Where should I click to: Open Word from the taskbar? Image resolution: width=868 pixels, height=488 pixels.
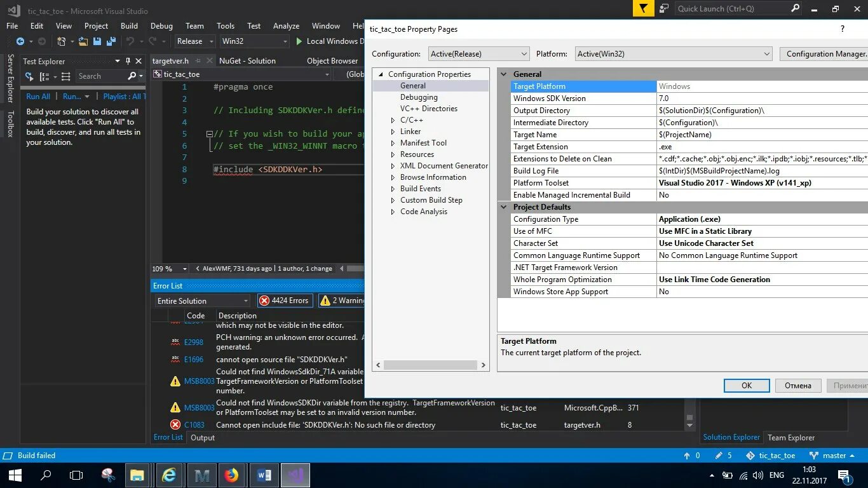(264, 475)
